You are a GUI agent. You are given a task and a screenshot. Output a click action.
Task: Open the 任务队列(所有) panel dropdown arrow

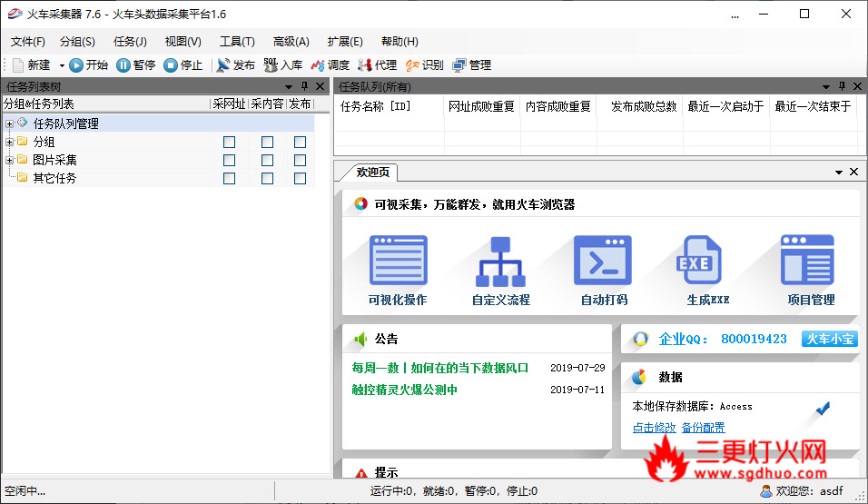point(826,87)
